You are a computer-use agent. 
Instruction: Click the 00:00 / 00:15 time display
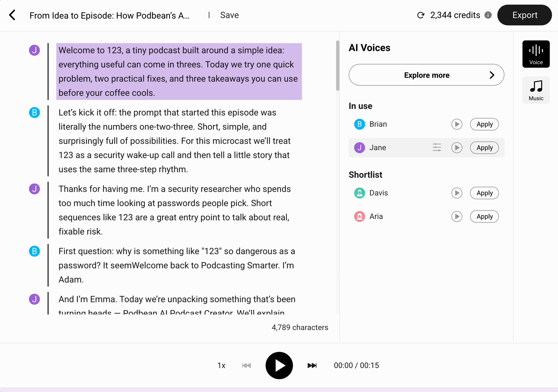pos(356,365)
